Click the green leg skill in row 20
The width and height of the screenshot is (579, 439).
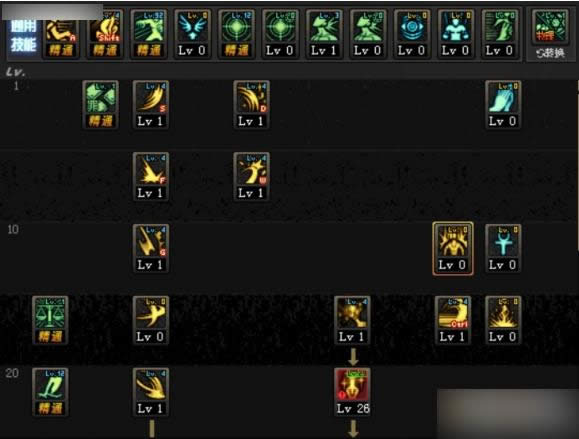[50, 392]
